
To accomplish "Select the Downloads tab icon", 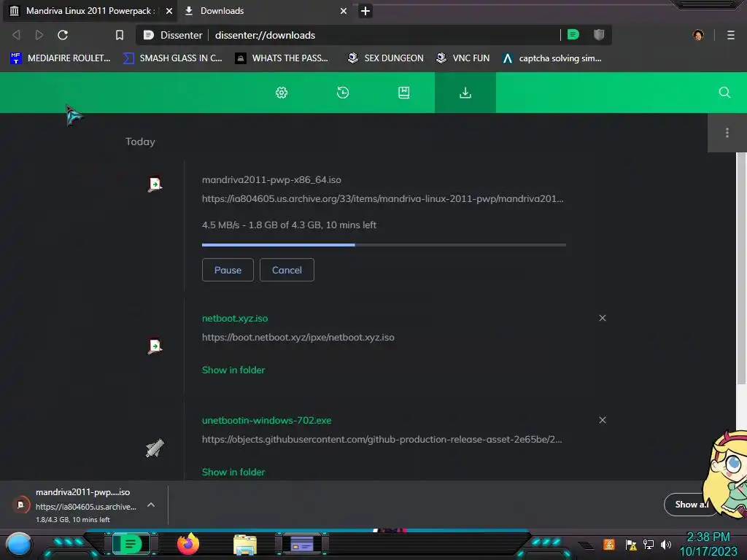I will click(465, 93).
